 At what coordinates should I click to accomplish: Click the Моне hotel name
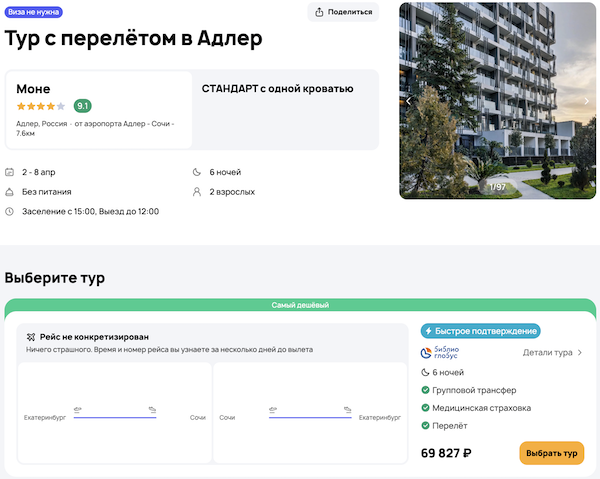33,89
